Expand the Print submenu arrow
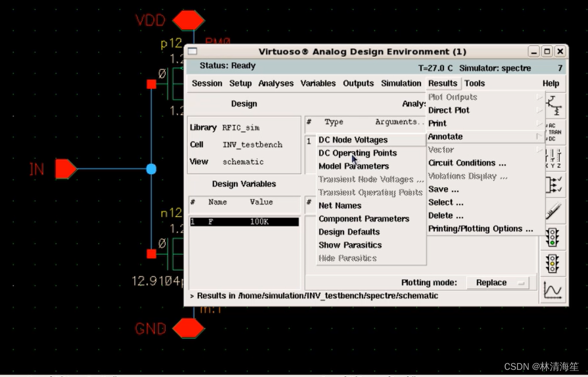Viewport: 588px width, 377px height. tap(539, 123)
